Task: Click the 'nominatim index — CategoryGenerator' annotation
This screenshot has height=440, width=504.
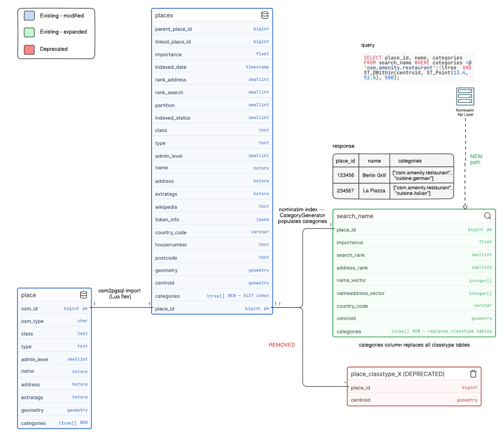Action: [302, 215]
